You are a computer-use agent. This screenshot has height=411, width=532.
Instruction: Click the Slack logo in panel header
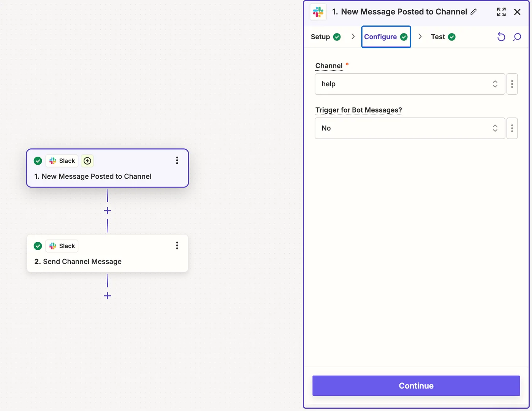pyautogui.click(x=318, y=12)
